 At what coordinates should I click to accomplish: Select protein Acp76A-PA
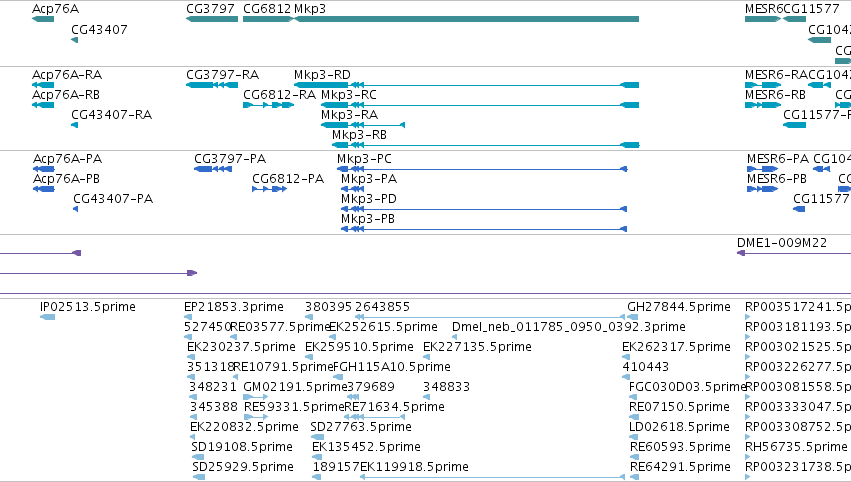click(44, 169)
